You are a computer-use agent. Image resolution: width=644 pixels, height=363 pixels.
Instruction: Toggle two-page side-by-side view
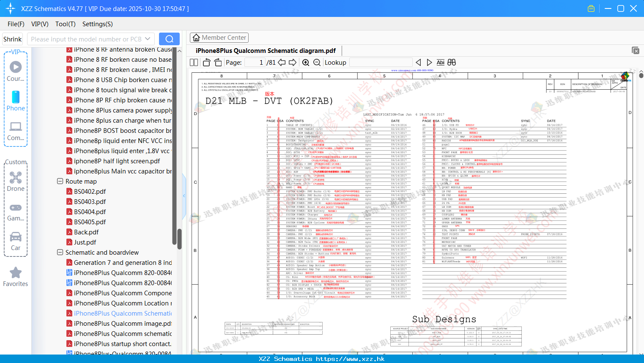(194, 62)
